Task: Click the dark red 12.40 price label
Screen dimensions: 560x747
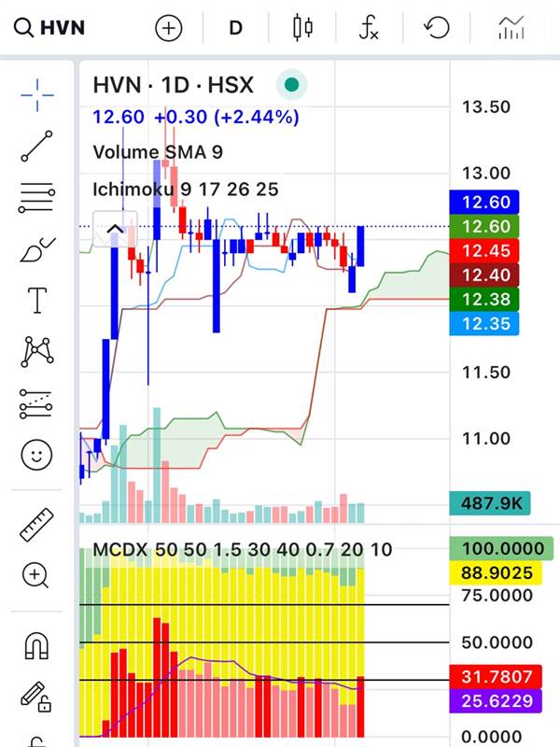Action: pyautogui.click(x=484, y=275)
